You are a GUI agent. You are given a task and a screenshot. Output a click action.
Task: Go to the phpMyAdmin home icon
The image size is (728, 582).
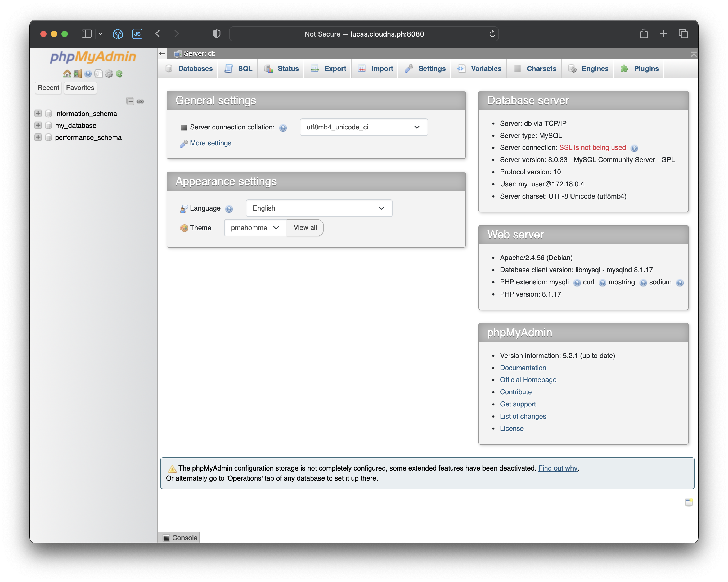[67, 74]
